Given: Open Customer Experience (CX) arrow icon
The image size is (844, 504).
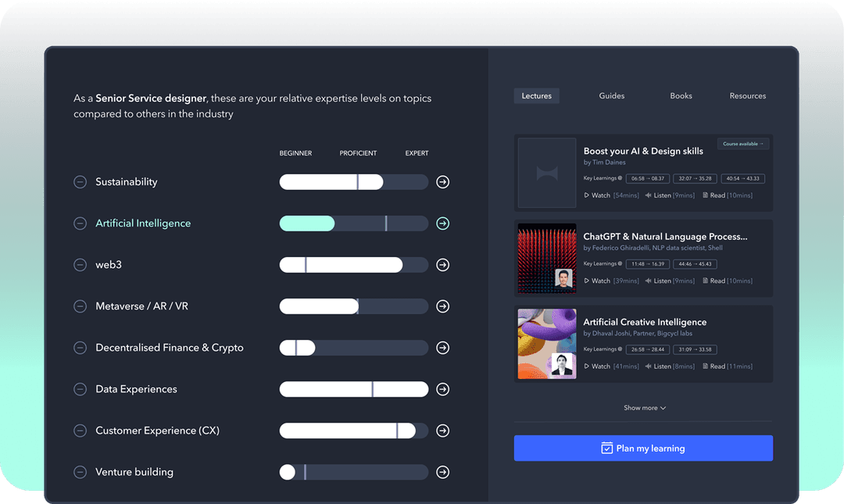Looking at the screenshot, I should point(442,431).
